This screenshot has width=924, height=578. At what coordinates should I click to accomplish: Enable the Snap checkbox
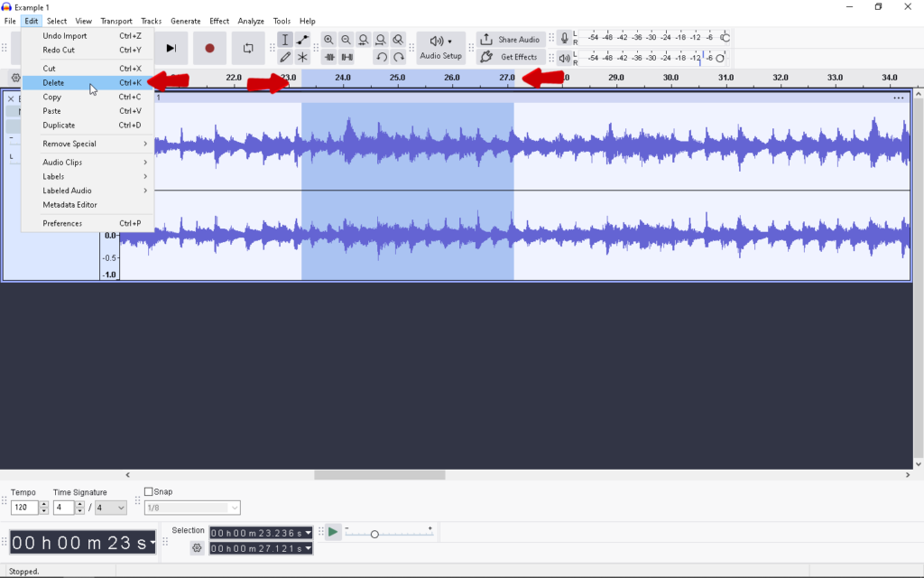point(149,492)
